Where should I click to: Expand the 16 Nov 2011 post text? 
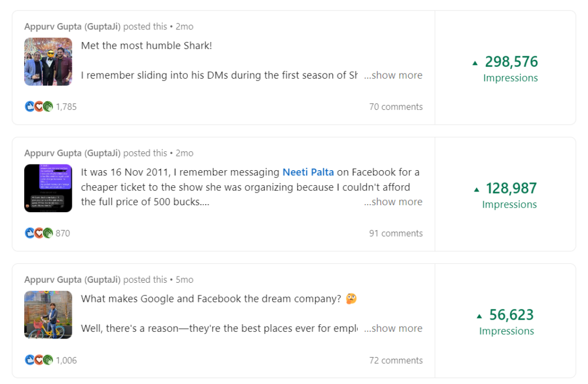click(x=393, y=202)
